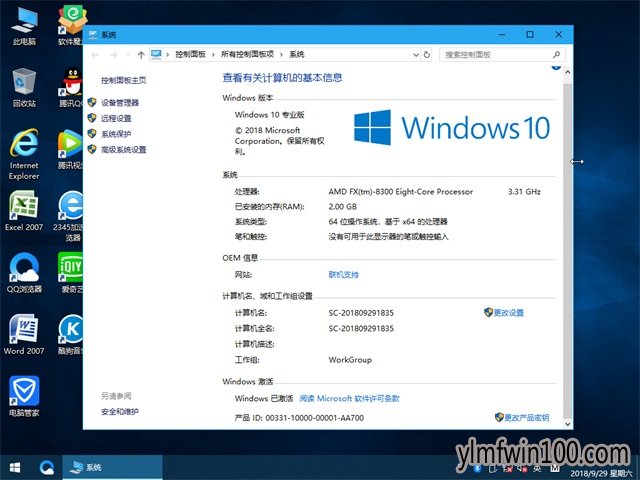Select computer name SC-201809291835 in 计算机名 row
Image resolution: width=640 pixels, height=480 pixels.
tap(361, 313)
